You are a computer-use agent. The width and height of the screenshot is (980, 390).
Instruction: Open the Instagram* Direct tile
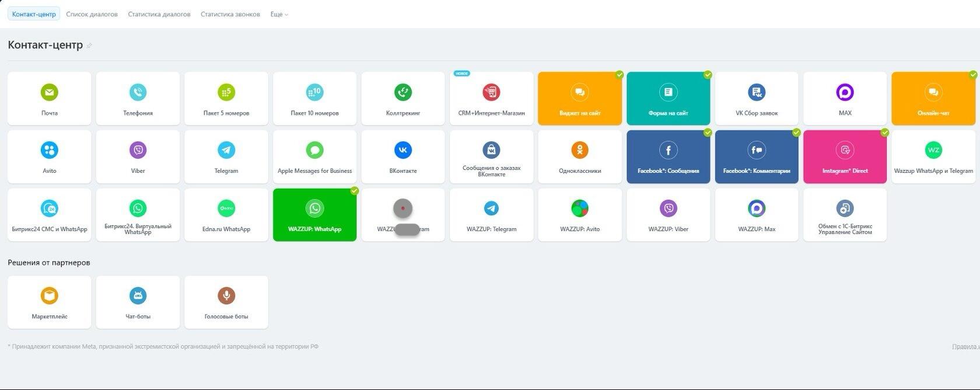845,156
